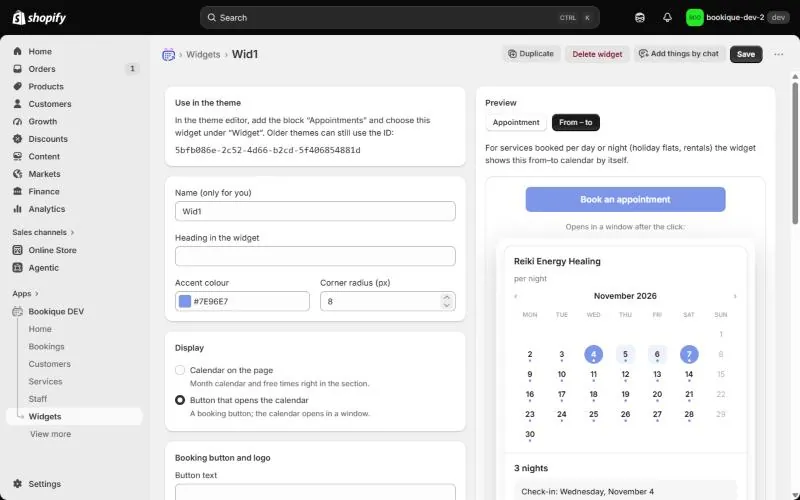Open the more actions ellipsis menu

779,54
